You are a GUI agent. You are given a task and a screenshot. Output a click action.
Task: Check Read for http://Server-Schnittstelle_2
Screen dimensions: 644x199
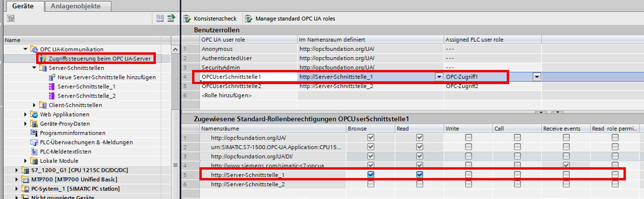(x=419, y=184)
